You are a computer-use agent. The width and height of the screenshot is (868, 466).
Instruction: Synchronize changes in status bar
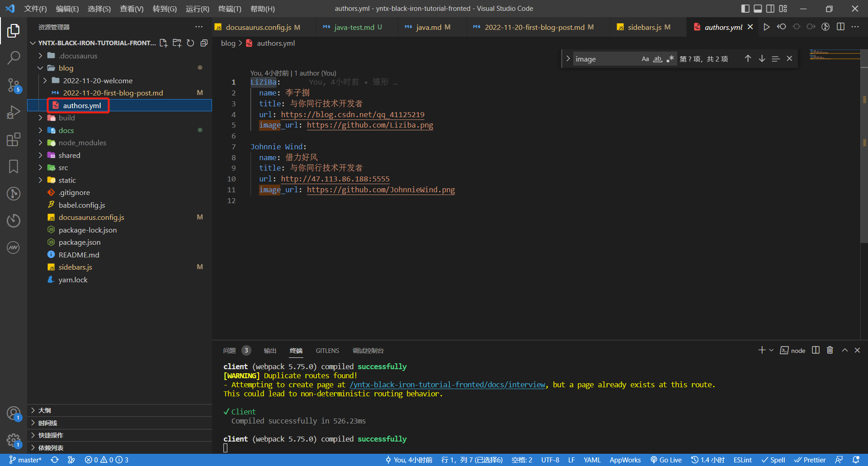tap(55, 460)
